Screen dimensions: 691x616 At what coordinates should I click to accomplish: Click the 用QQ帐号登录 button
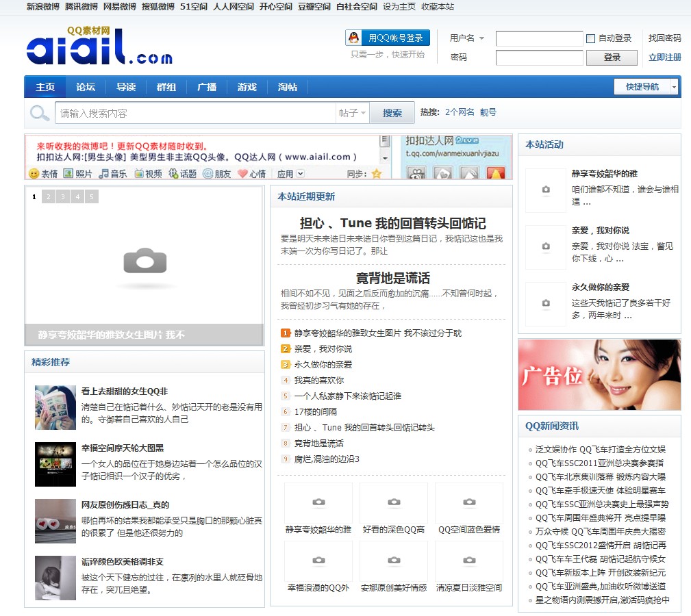(388, 38)
